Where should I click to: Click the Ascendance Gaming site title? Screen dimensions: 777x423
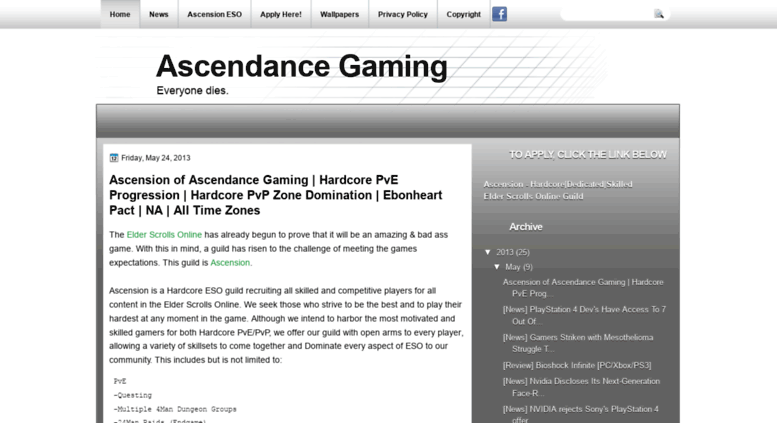coord(302,66)
